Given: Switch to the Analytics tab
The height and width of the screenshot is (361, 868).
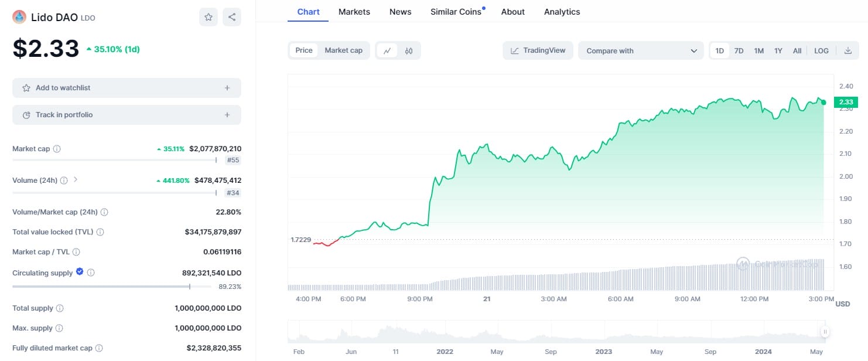Looking at the screenshot, I should click(x=562, y=12).
